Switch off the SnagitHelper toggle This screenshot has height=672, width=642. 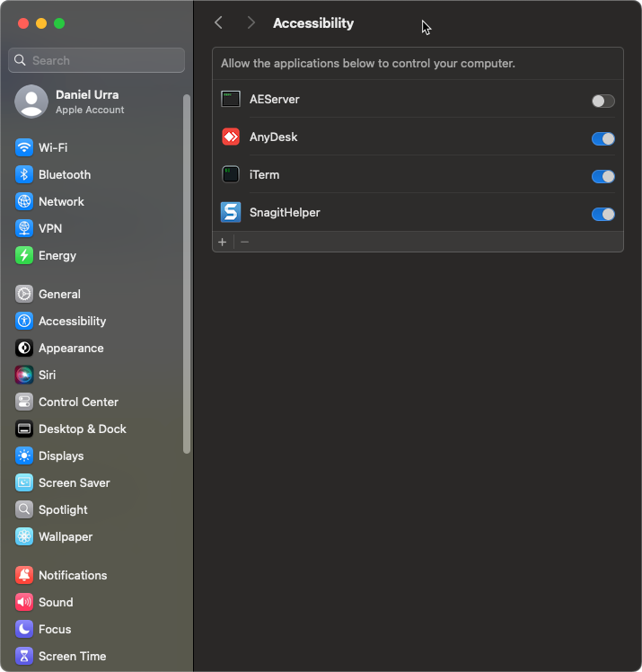pyautogui.click(x=603, y=215)
